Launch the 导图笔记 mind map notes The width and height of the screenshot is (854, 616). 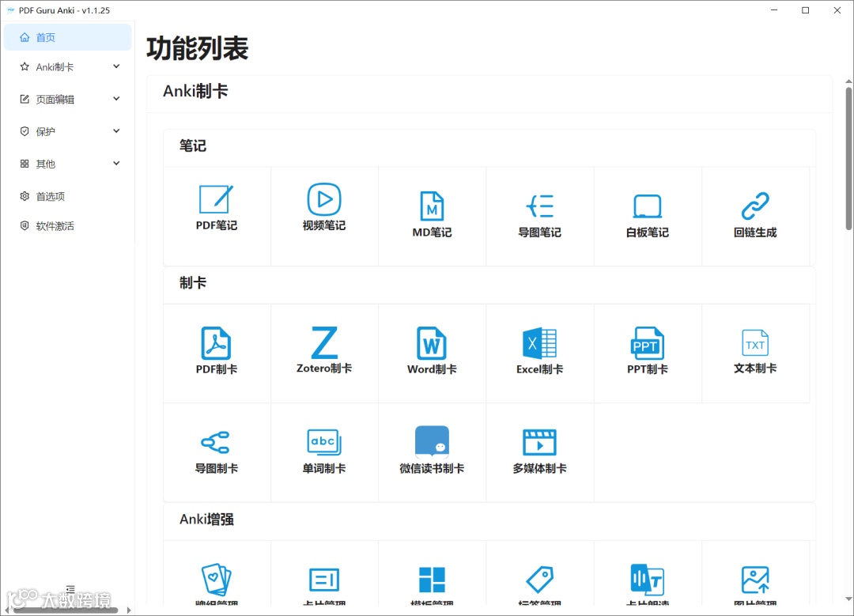click(x=539, y=214)
